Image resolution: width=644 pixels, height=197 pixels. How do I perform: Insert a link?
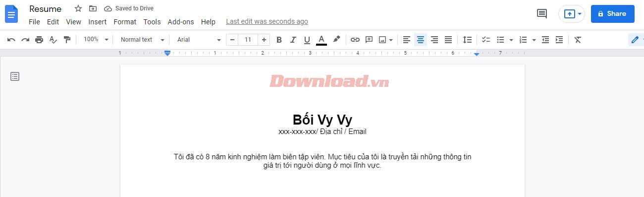tap(355, 40)
